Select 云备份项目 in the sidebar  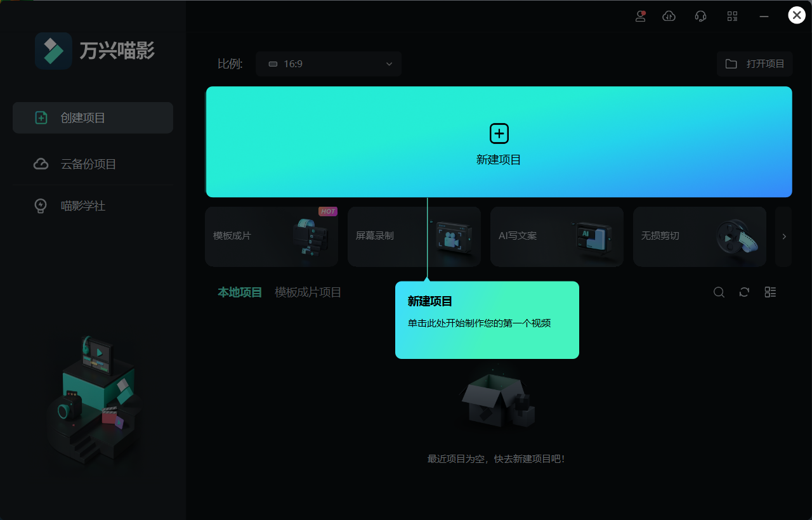(93, 164)
